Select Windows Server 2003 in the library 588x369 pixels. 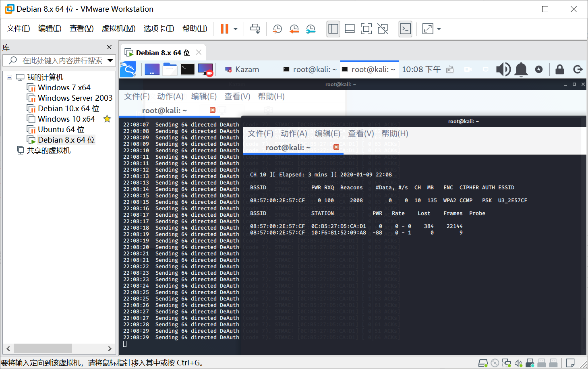[x=75, y=98]
